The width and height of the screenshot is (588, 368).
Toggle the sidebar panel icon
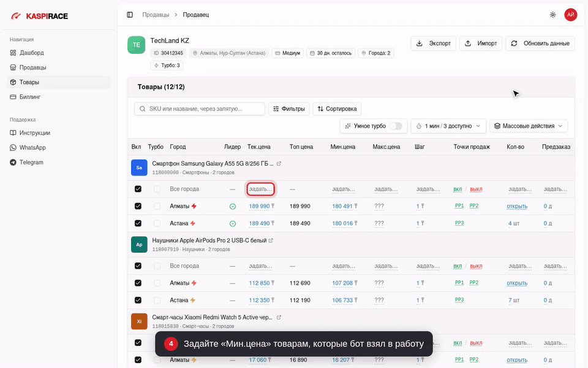[x=130, y=15]
